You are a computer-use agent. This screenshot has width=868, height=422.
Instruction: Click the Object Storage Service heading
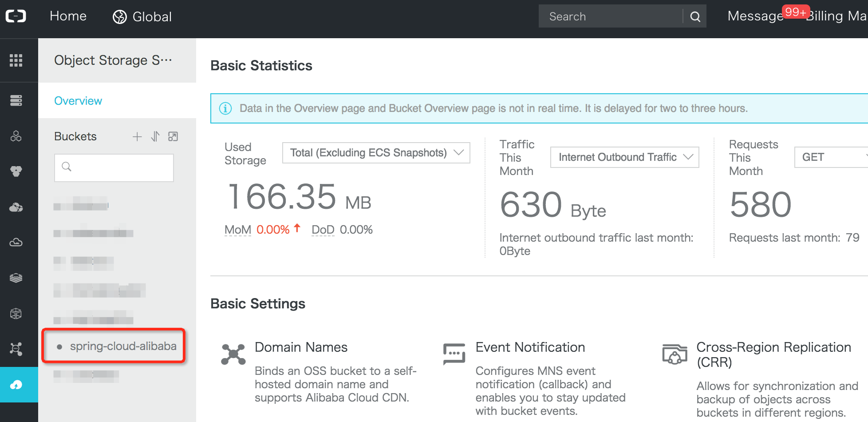[113, 60]
